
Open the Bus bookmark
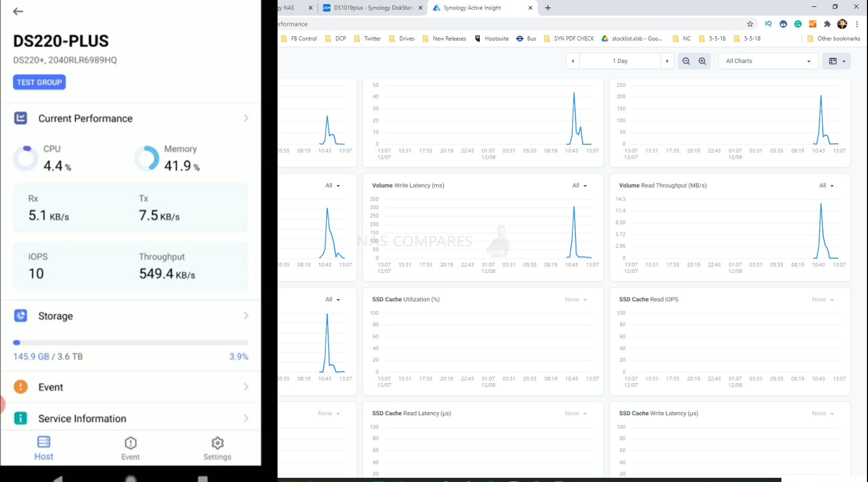526,38
